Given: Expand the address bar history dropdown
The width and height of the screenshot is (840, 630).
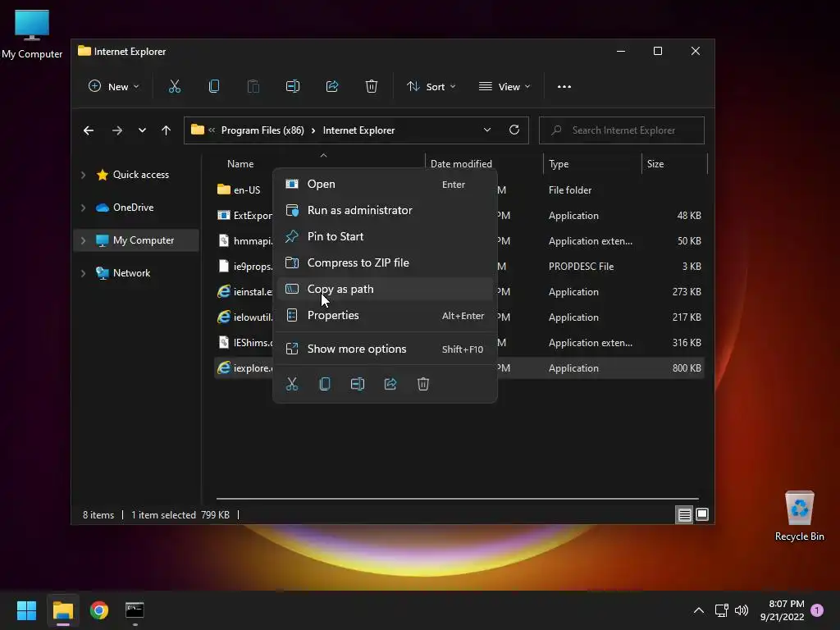Looking at the screenshot, I should tap(487, 130).
